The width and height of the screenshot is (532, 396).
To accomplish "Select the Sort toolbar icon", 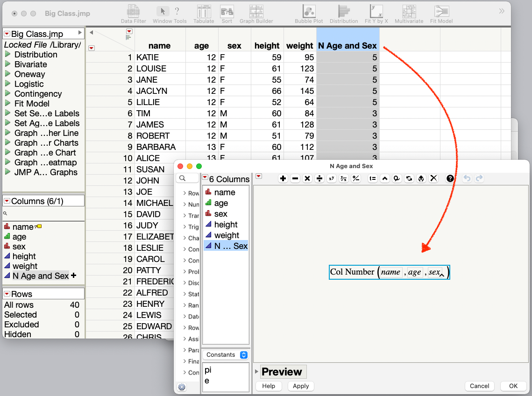I will [227, 12].
